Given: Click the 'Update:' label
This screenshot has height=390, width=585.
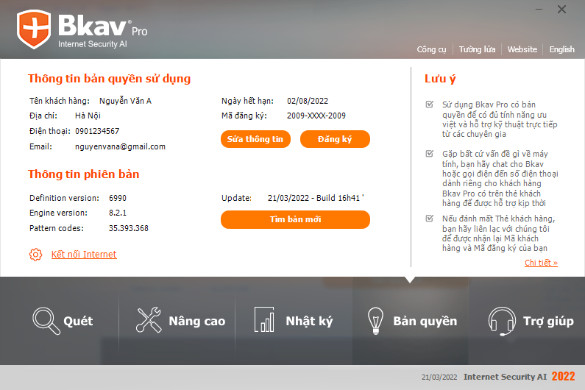Looking at the screenshot, I should click(x=236, y=198).
